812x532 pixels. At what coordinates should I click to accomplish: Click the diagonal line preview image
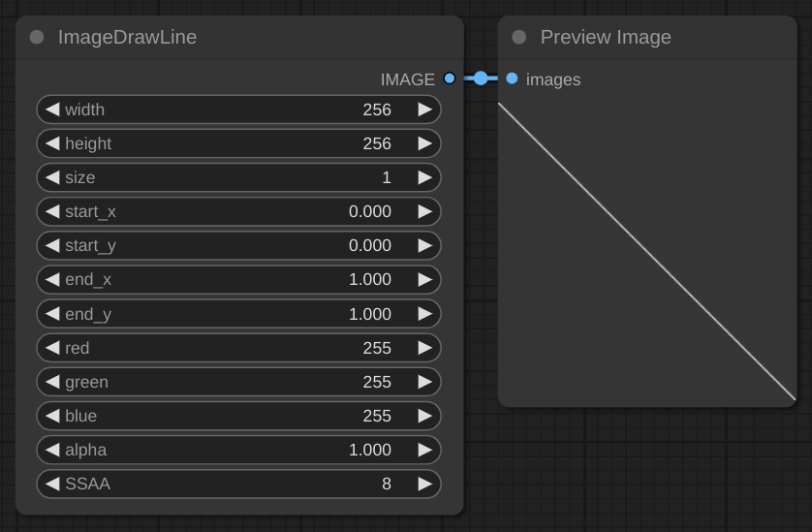[x=646, y=251]
